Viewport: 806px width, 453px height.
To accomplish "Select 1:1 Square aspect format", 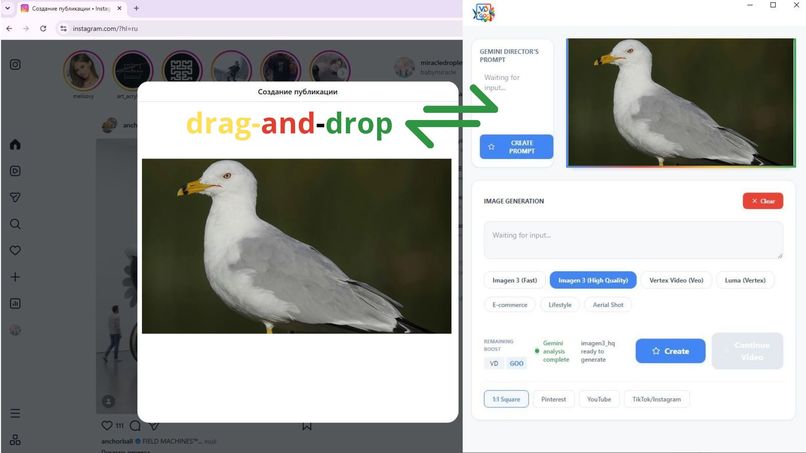I will click(506, 399).
